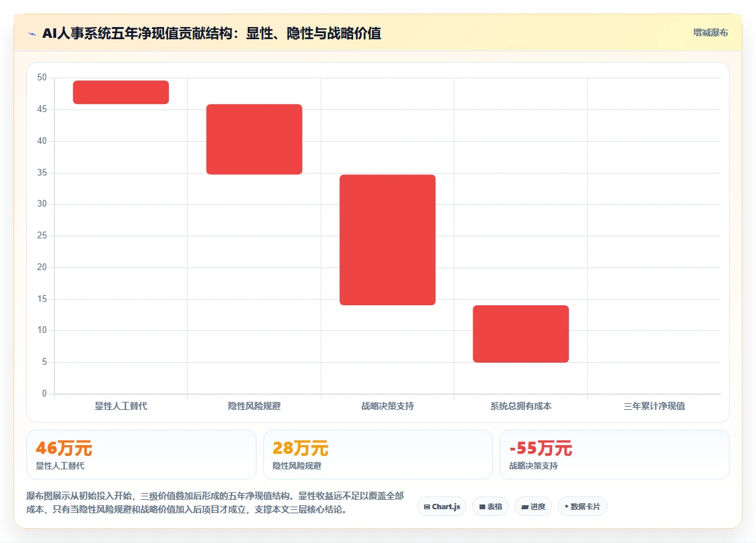Click the y-axis value 50
The height and width of the screenshot is (543, 756).
(x=42, y=78)
